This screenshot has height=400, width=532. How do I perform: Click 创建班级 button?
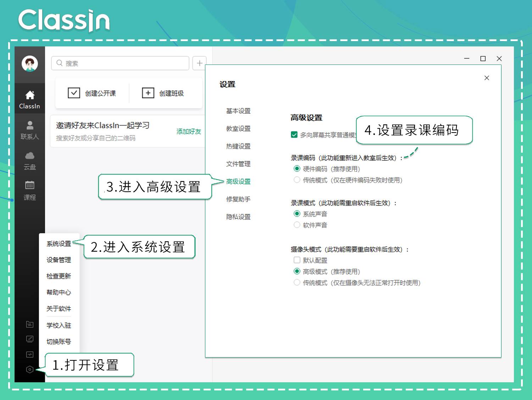coord(163,93)
